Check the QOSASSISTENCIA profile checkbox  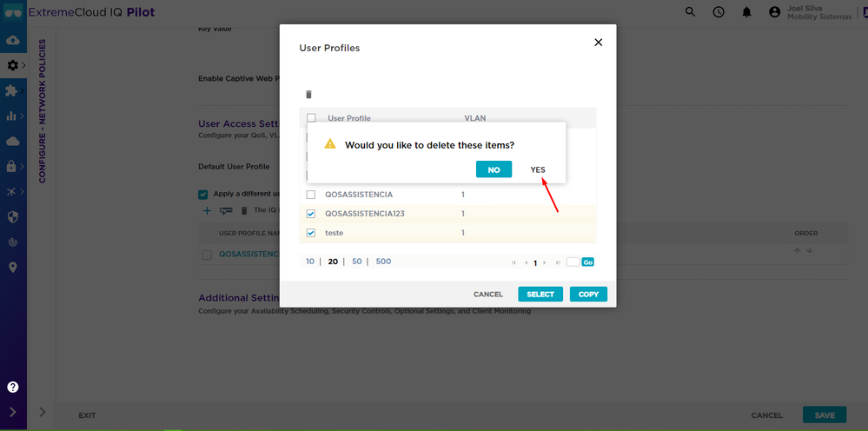click(311, 195)
